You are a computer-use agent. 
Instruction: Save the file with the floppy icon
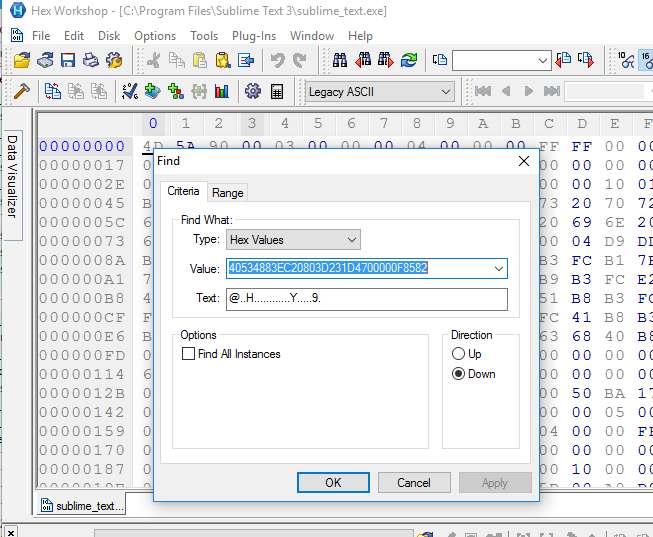click(67, 60)
